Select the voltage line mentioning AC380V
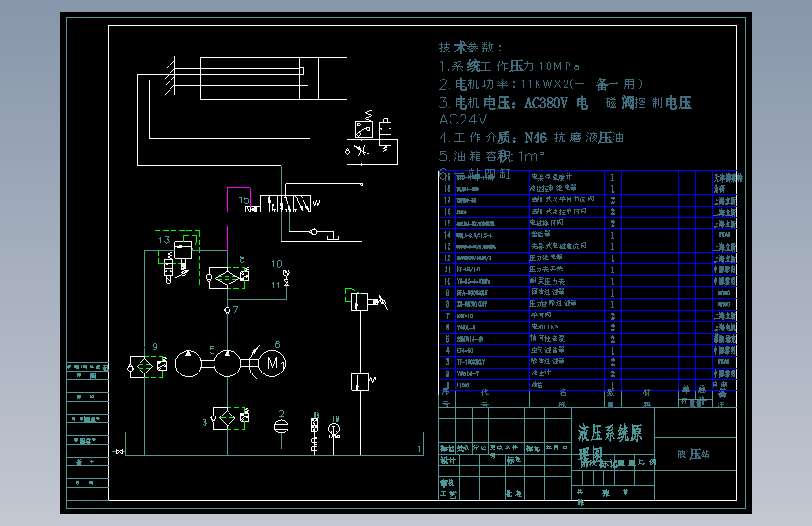812x526 pixels. 565,103
